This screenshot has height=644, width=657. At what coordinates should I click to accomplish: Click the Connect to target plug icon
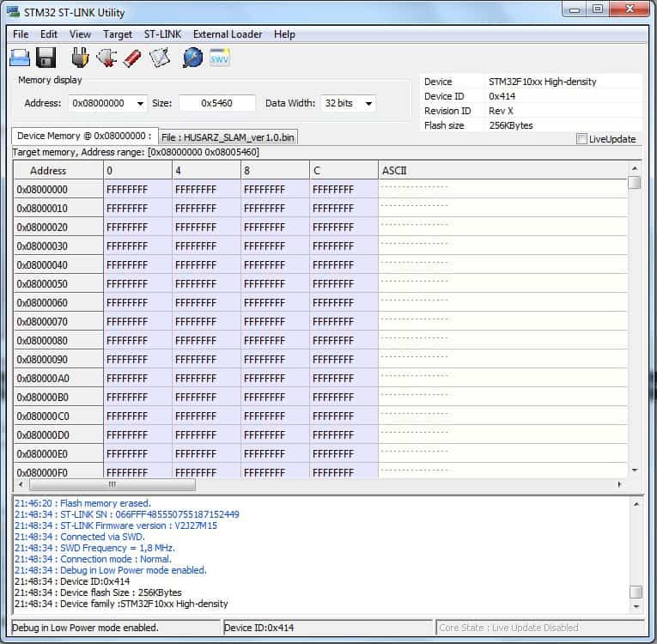pyautogui.click(x=80, y=58)
